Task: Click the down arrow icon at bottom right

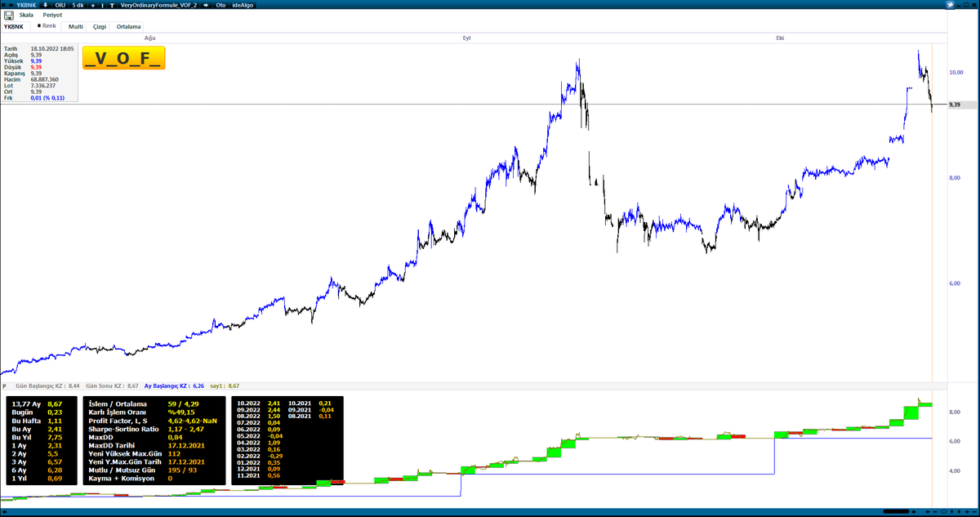Action: (959, 512)
